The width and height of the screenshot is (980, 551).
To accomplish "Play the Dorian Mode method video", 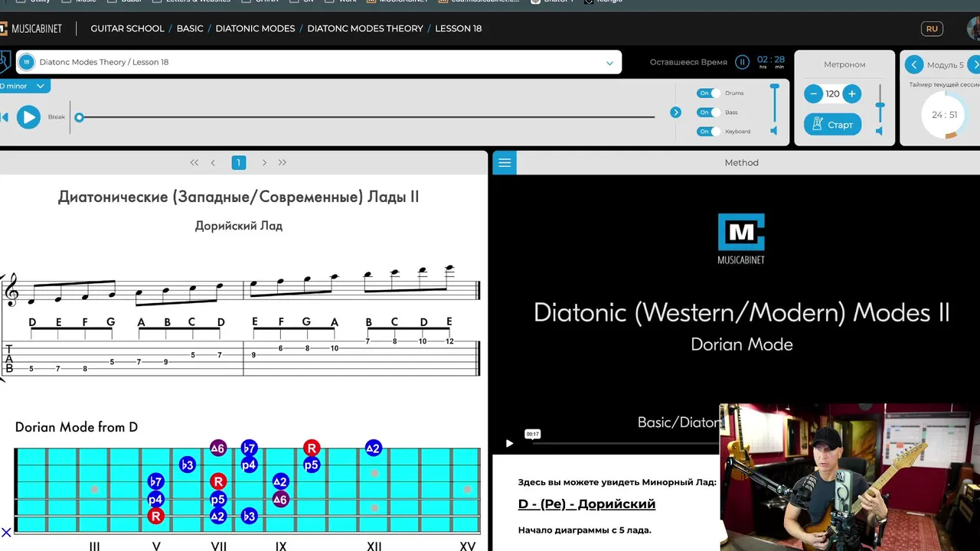I will (509, 443).
